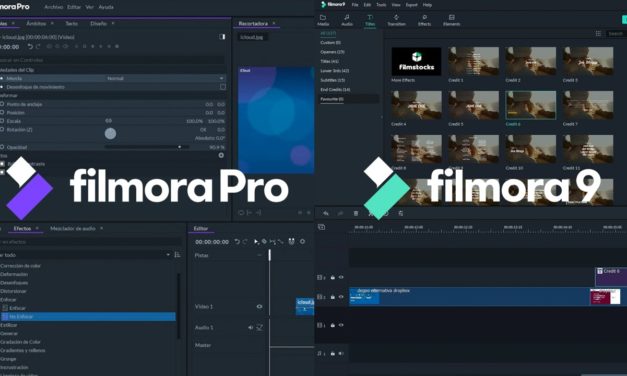Select the Credit 5 title thumbnail
This screenshot has width=627, height=376.
(x=473, y=105)
